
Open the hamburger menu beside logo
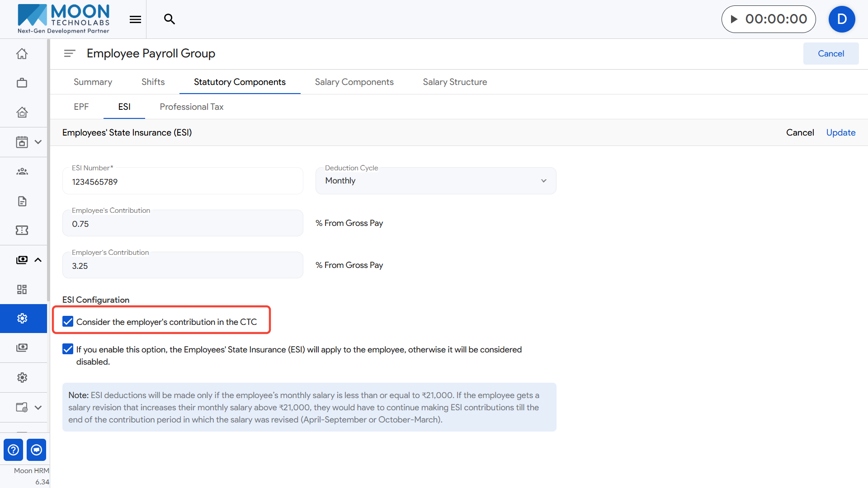(x=135, y=19)
